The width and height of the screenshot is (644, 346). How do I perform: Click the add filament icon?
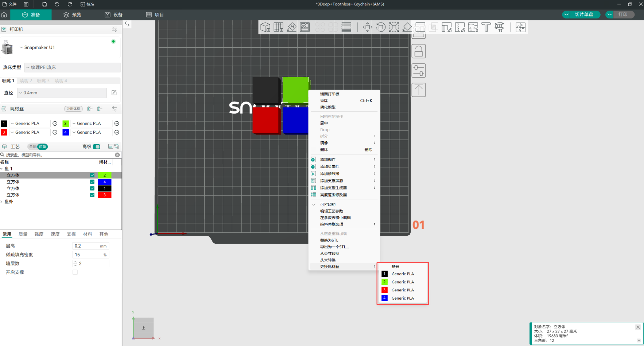pos(90,109)
